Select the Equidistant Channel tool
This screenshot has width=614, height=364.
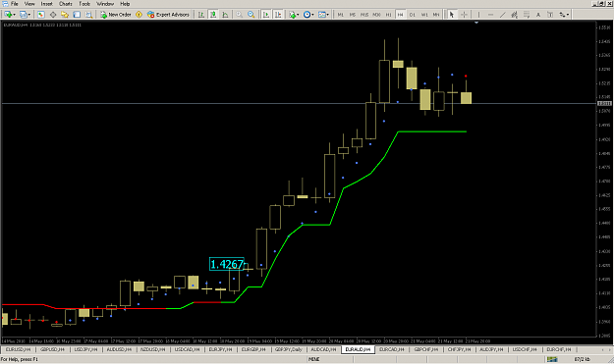[x=515, y=15]
